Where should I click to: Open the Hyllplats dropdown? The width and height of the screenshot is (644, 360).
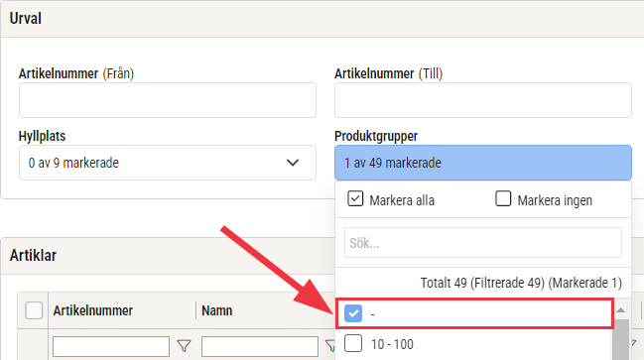tap(168, 163)
